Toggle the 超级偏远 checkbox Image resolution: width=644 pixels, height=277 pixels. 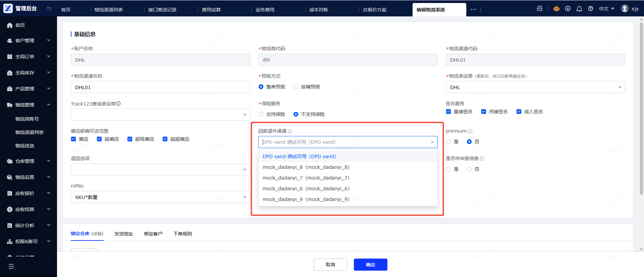(x=130, y=139)
